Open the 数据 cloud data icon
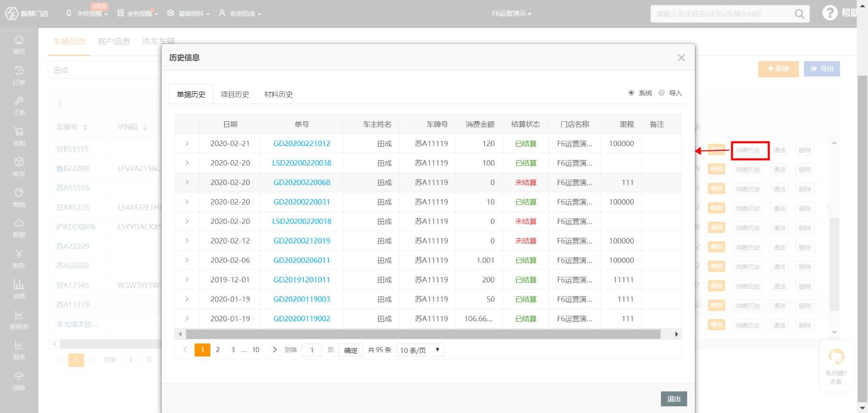 [19, 223]
